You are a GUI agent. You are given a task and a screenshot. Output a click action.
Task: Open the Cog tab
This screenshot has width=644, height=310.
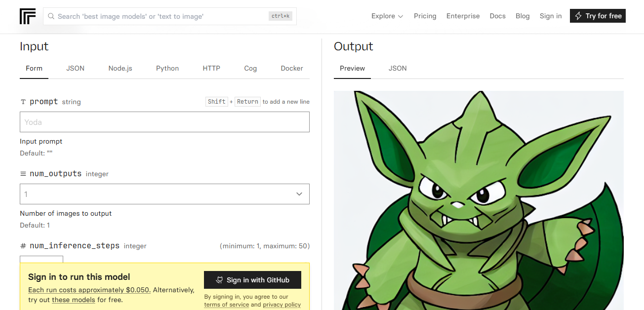click(x=250, y=68)
